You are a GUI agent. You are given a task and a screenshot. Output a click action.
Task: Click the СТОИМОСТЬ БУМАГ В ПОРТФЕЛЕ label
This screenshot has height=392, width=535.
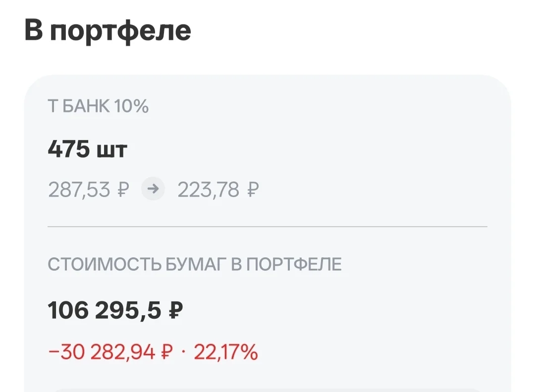coord(195,264)
